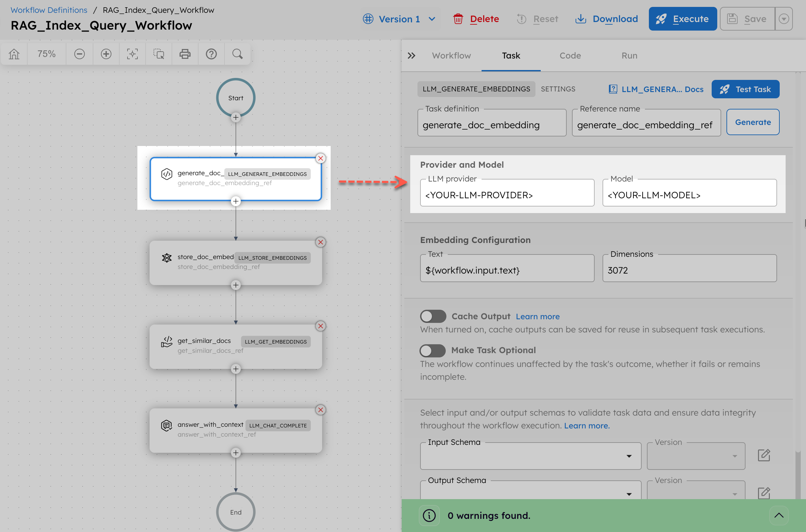The width and height of the screenshot is (806, 532).
Task: Edit the Input Schema with the pencil icon
Action: (x=764, y=455)
